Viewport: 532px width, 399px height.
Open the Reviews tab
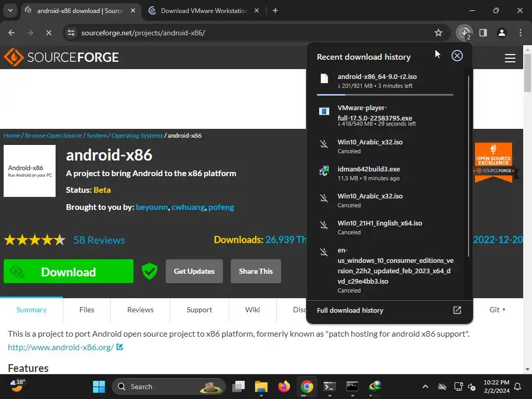140,310
